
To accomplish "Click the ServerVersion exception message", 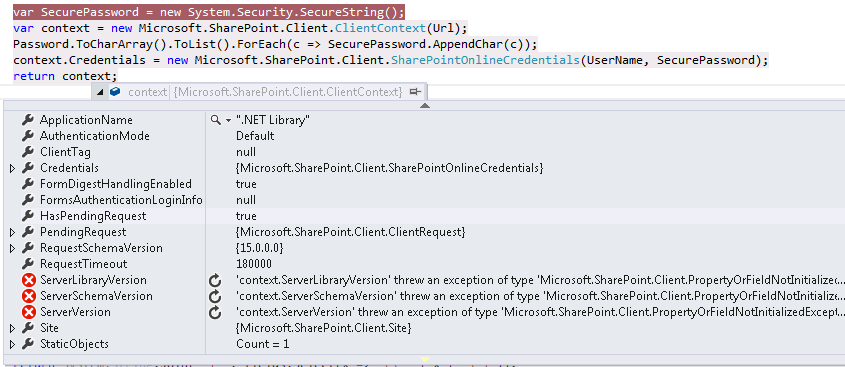I will (540, 312).
